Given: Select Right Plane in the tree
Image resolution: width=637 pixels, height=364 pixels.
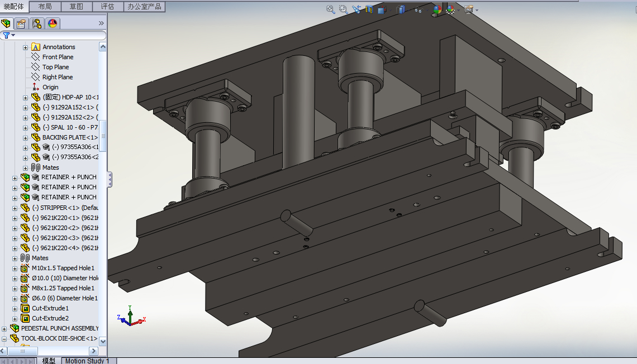Looking at the screenshot, I should pyautogui.click(x=58, y=77).
